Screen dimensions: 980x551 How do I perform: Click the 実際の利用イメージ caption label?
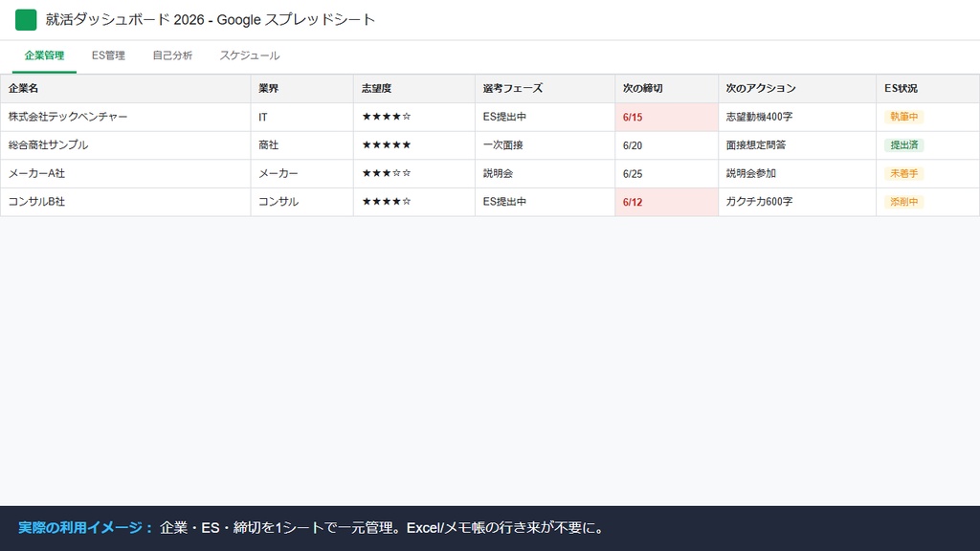tap(85, 528)
